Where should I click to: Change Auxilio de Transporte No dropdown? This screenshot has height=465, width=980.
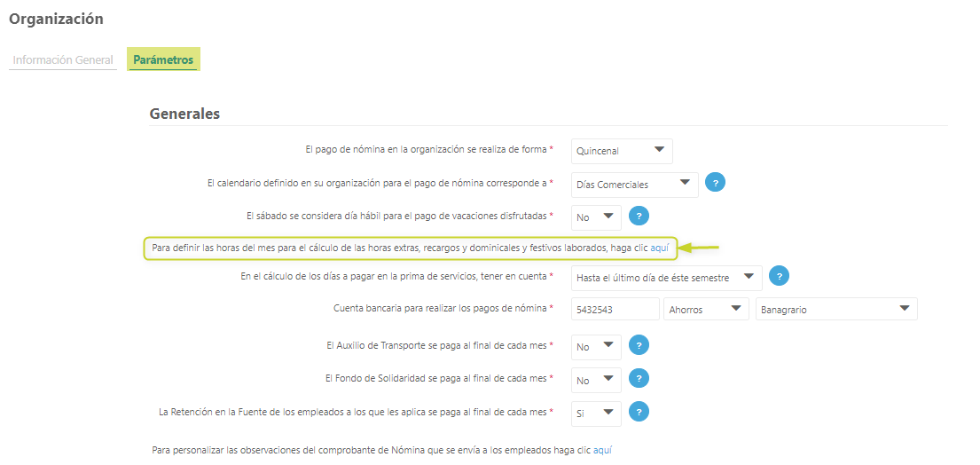[x=596, y=346]
